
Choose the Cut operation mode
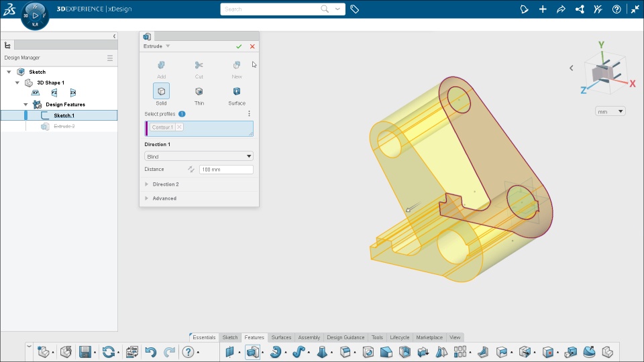click(199, 69)
